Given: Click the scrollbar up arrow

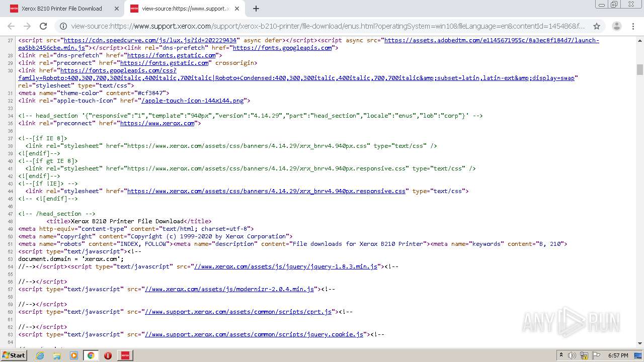Looking at the screenshot, I should (x=639, y=40).
